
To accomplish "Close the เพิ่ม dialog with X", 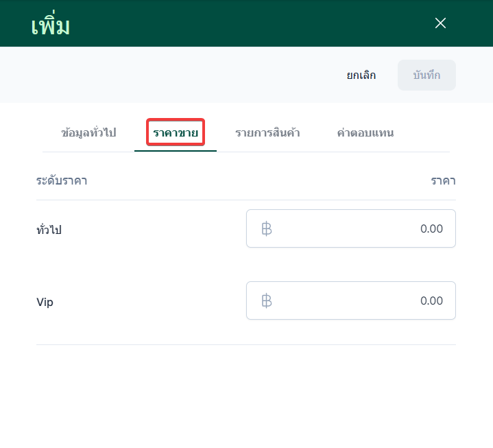I will point(440,23).
